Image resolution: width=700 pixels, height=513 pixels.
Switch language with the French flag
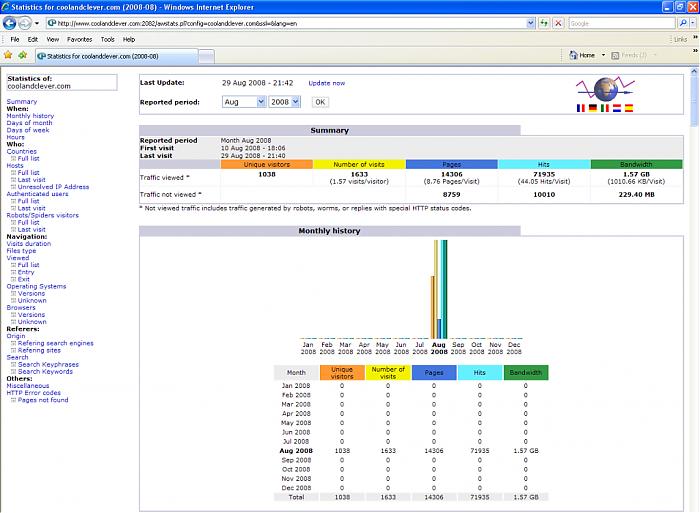click(x=582, y=107)
